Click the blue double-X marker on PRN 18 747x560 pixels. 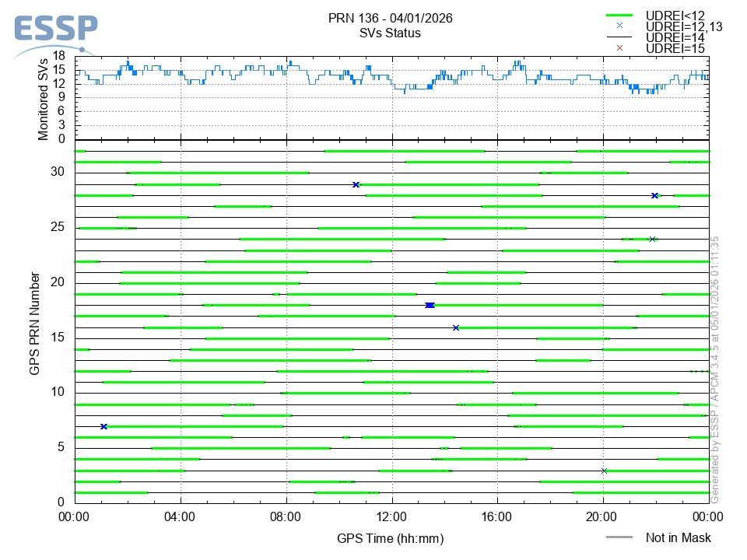pyautogui.click(x=430, y=305)
